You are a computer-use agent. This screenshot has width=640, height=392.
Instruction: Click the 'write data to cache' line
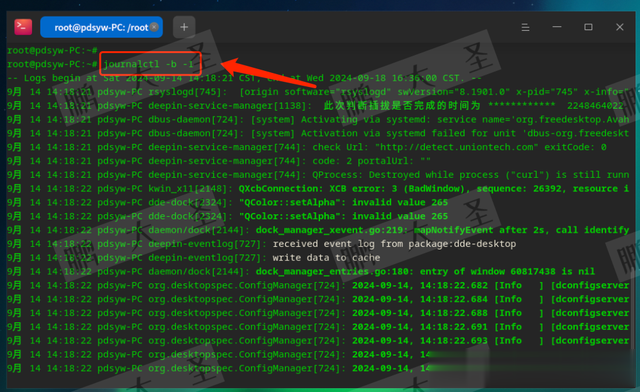194,258
